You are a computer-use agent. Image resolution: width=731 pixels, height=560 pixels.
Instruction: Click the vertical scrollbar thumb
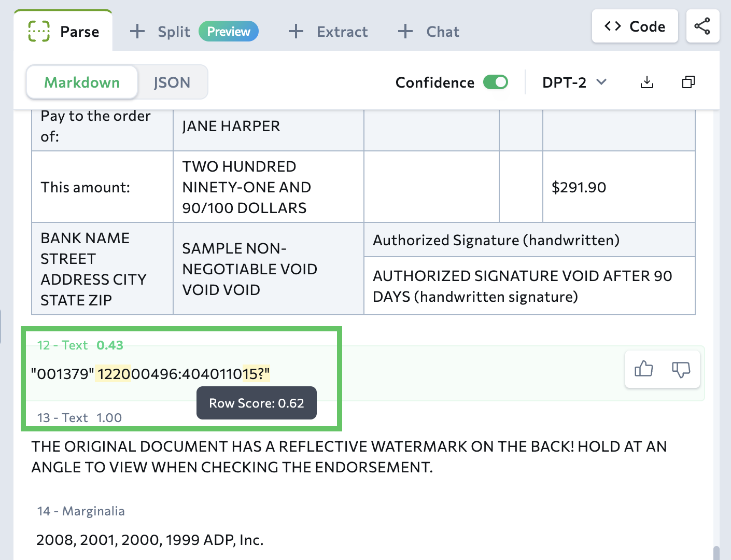716,553
